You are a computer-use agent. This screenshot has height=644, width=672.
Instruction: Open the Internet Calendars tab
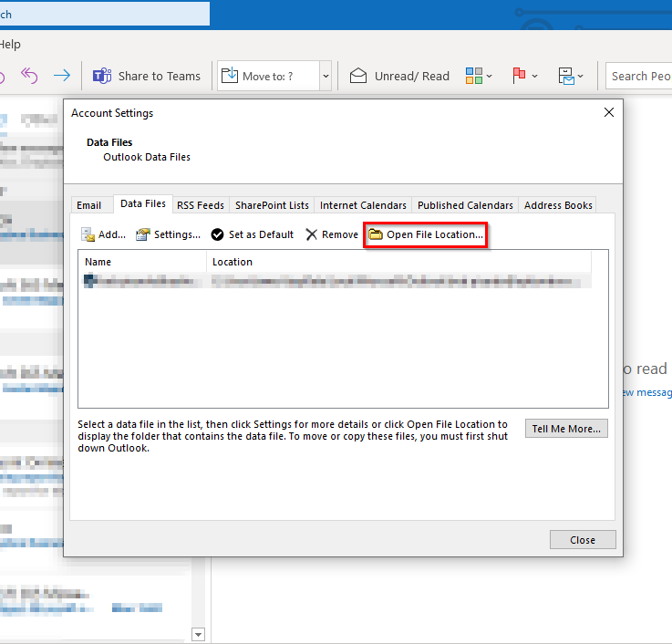point(363,205)
